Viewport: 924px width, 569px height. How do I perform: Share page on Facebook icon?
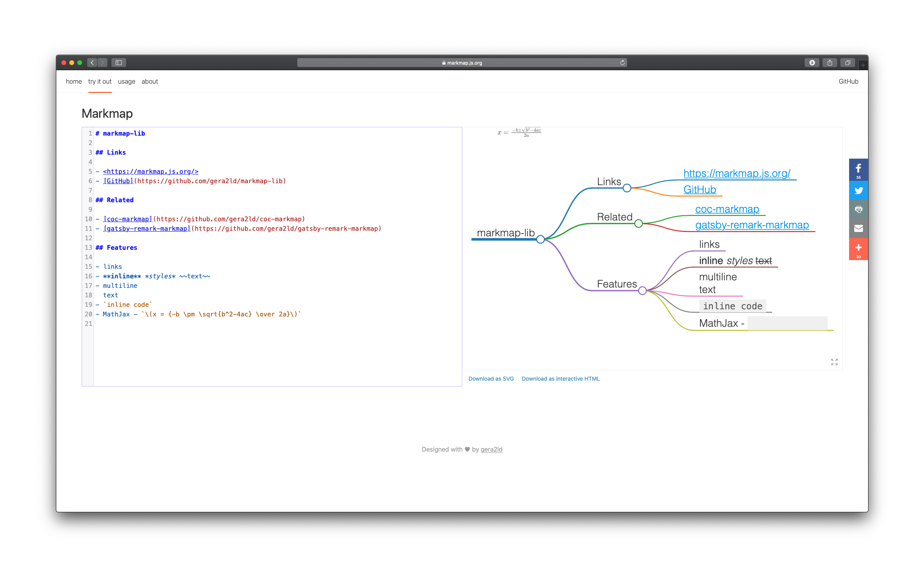tap(858, 169)
